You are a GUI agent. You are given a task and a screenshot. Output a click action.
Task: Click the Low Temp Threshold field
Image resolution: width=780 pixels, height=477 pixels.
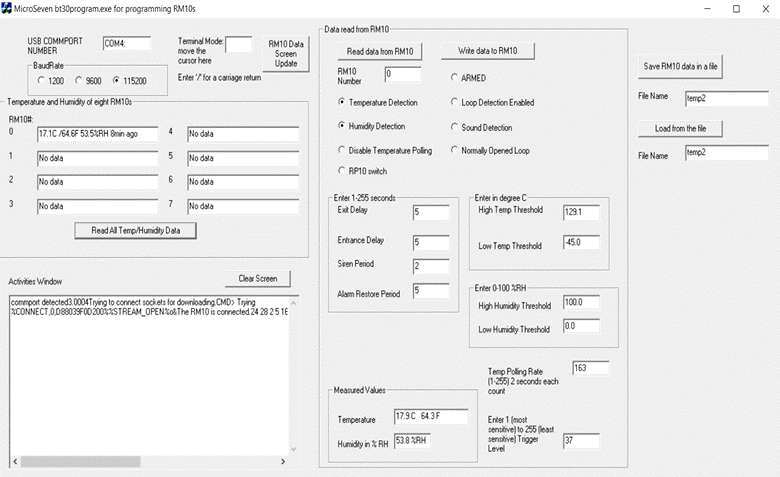[x=581, y=242]
